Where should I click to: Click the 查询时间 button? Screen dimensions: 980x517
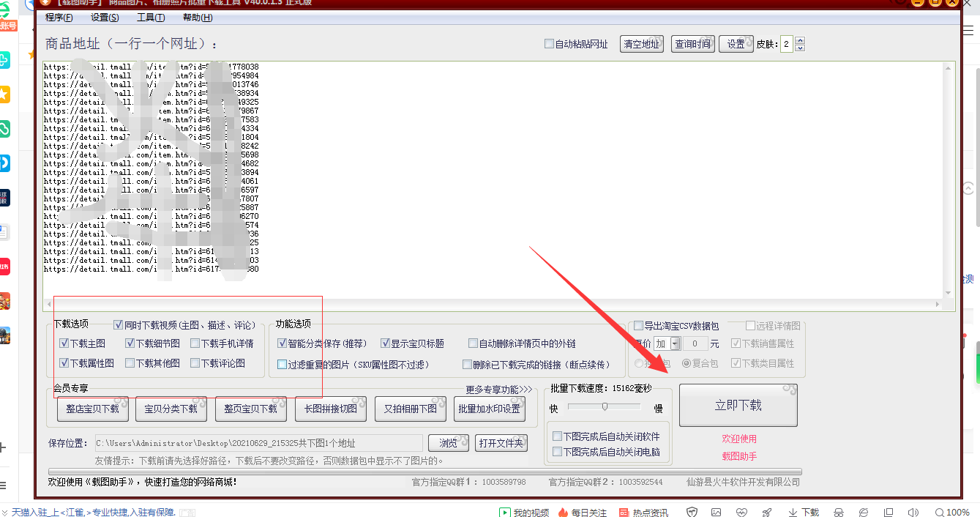[x=693, y=44]
